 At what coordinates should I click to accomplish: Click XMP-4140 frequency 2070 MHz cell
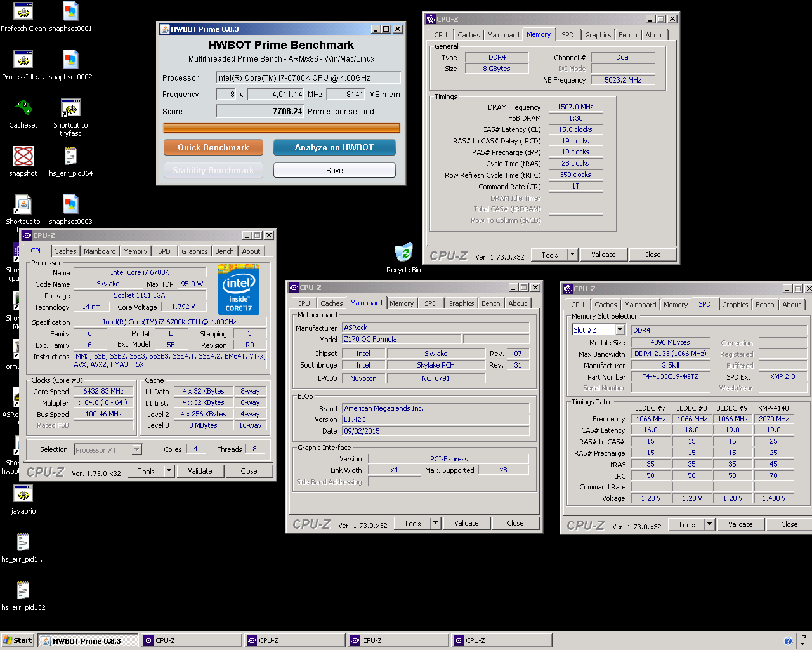774,419
